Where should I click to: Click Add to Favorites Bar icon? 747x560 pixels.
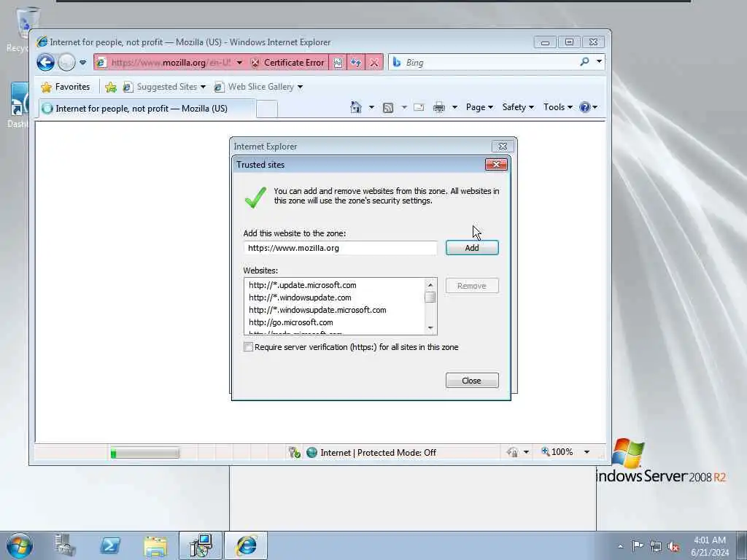click(x=111, y=87)
